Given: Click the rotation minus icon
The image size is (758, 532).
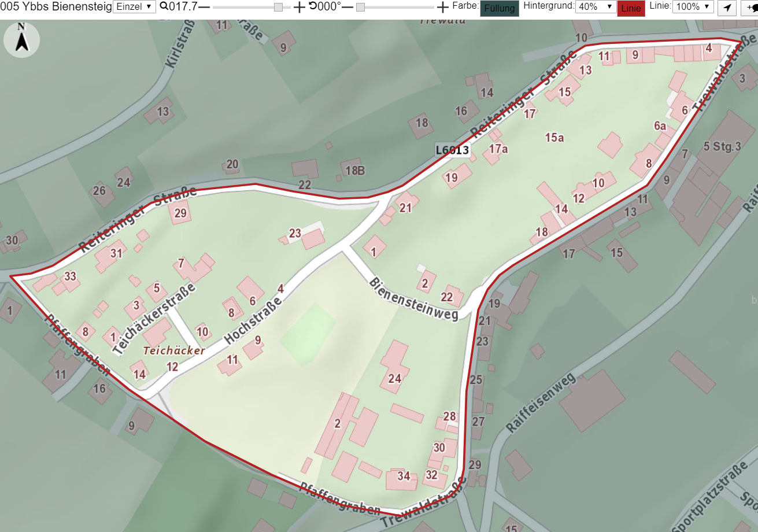Looking at the screenshot, I should click(x=347, y=7).
